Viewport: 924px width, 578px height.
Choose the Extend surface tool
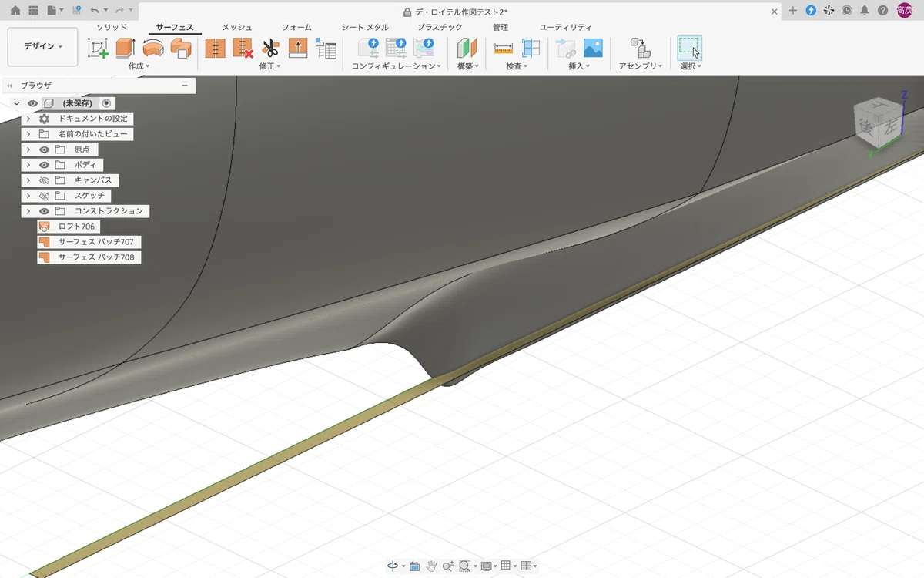coord(298,49)
